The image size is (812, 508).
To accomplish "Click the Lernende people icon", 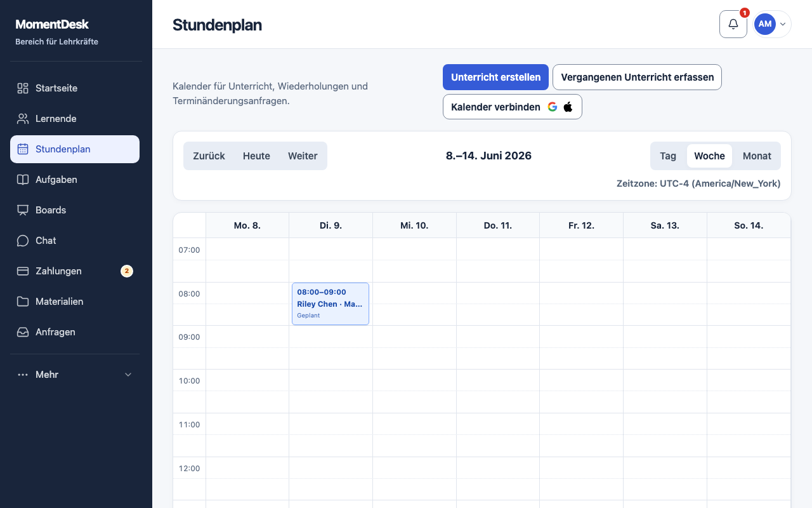I will (23, 119).
